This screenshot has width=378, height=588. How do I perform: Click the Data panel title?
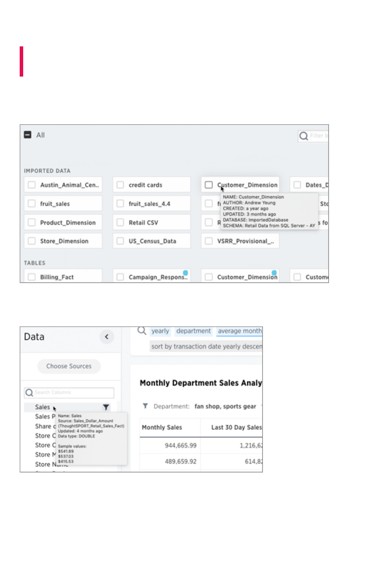click(x=34, y=337)
